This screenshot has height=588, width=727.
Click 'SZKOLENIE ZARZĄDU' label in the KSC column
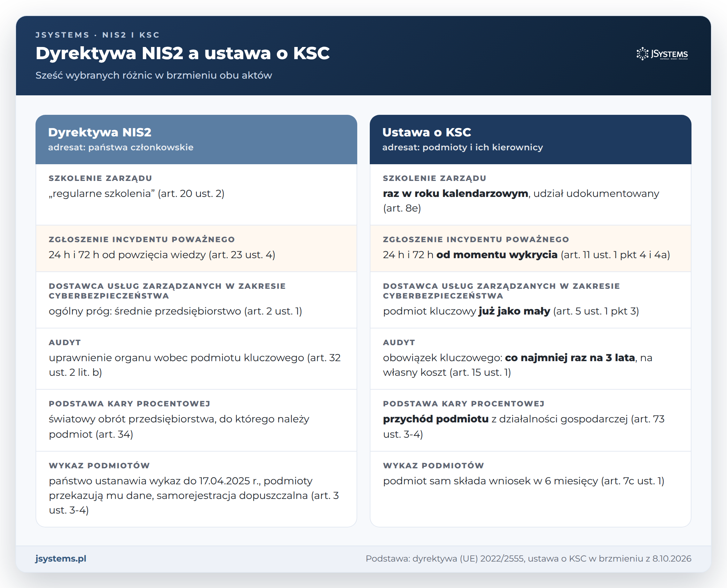[435, 178]
